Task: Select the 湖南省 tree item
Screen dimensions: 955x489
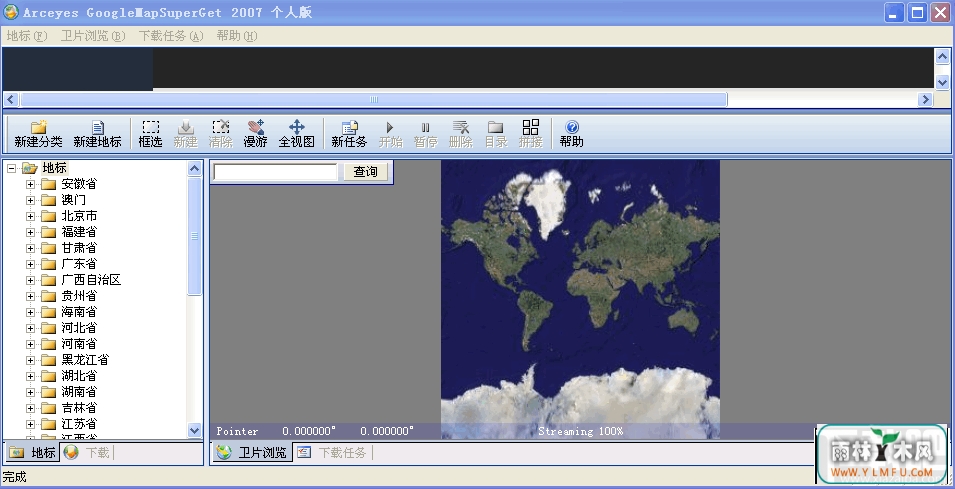Action: 79,392
